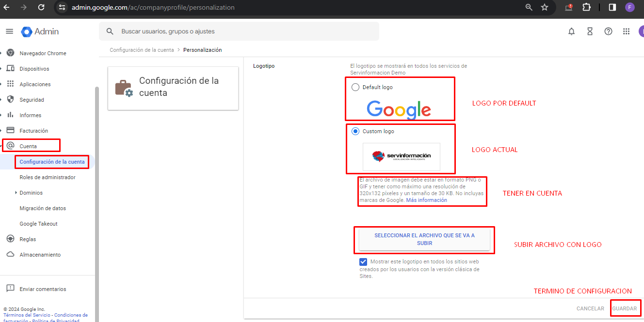Viewport: 644px width, 322px height.
Task: Open the main hamburger menu
Action: (9, 31)
